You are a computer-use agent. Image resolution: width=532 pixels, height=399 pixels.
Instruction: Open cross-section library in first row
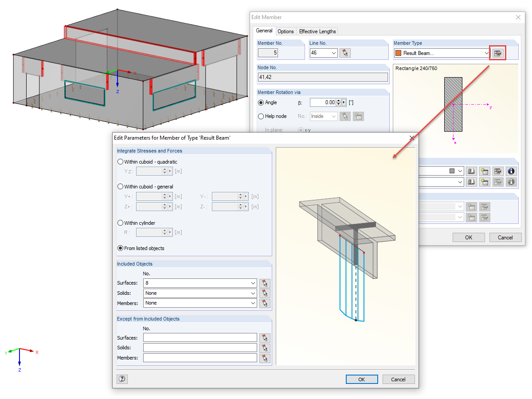(x=471, y=171)
